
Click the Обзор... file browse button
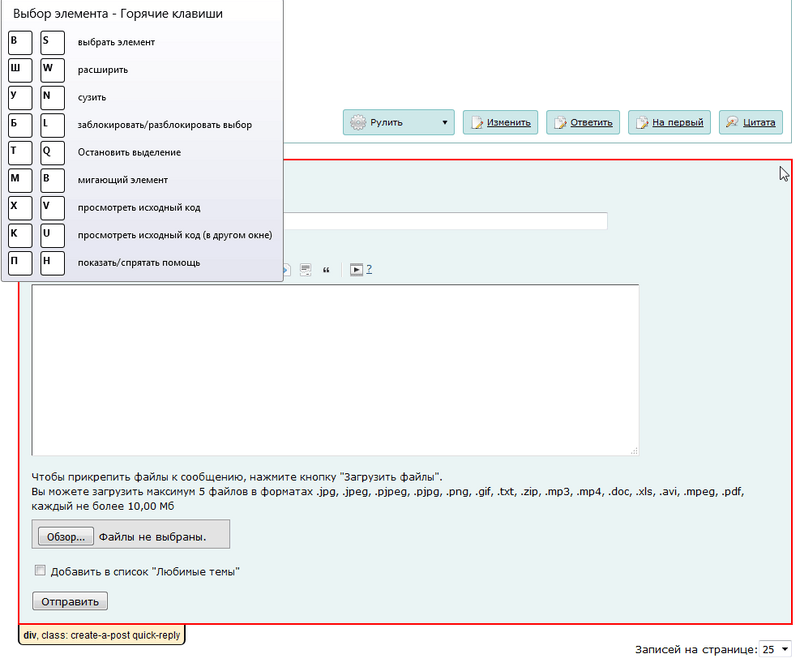(x=66, y=537)
